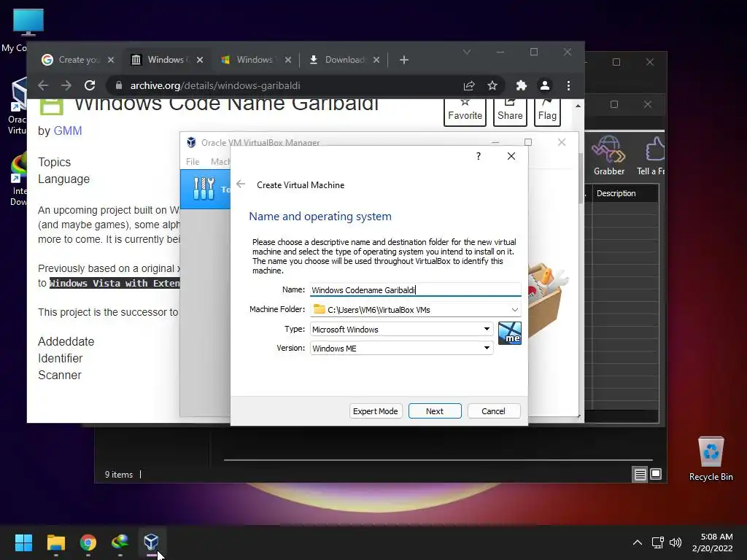Click the Description column header

(x=616, y=193)
